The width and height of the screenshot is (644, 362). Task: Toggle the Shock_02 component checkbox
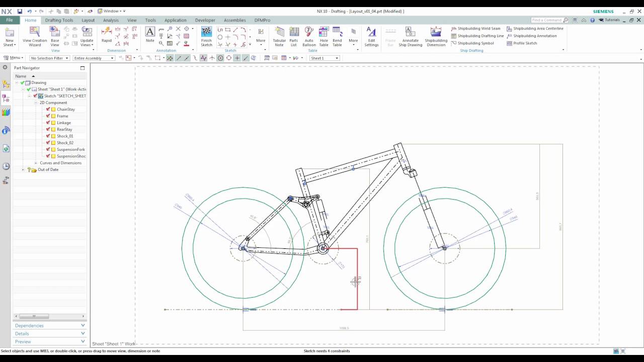click(48, 143)
